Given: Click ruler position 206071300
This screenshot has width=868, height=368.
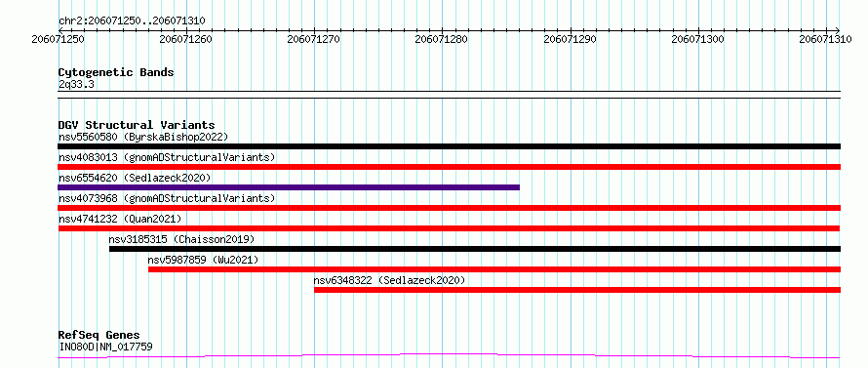Looking at the screenshot, I should click(x=698, y=39).
